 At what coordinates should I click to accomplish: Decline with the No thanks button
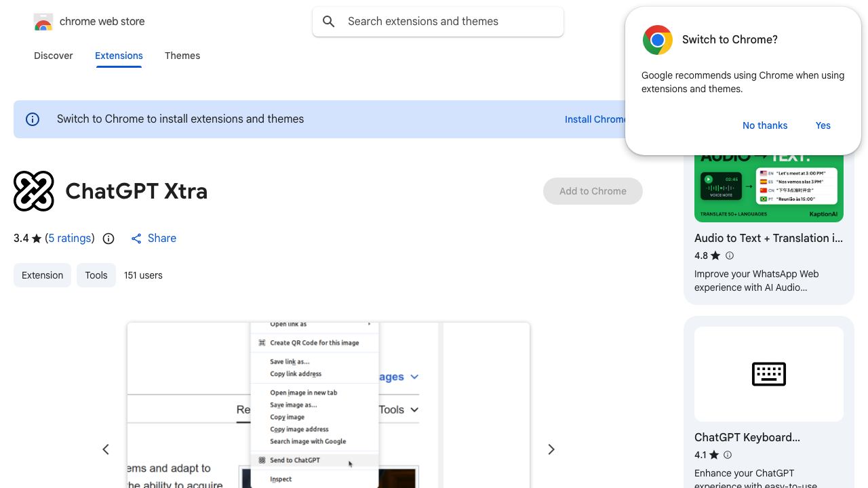[x=765, y=125]
